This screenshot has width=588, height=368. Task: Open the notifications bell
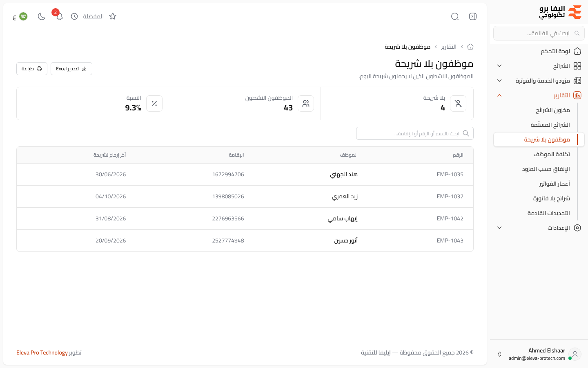[x=59, y=17]
